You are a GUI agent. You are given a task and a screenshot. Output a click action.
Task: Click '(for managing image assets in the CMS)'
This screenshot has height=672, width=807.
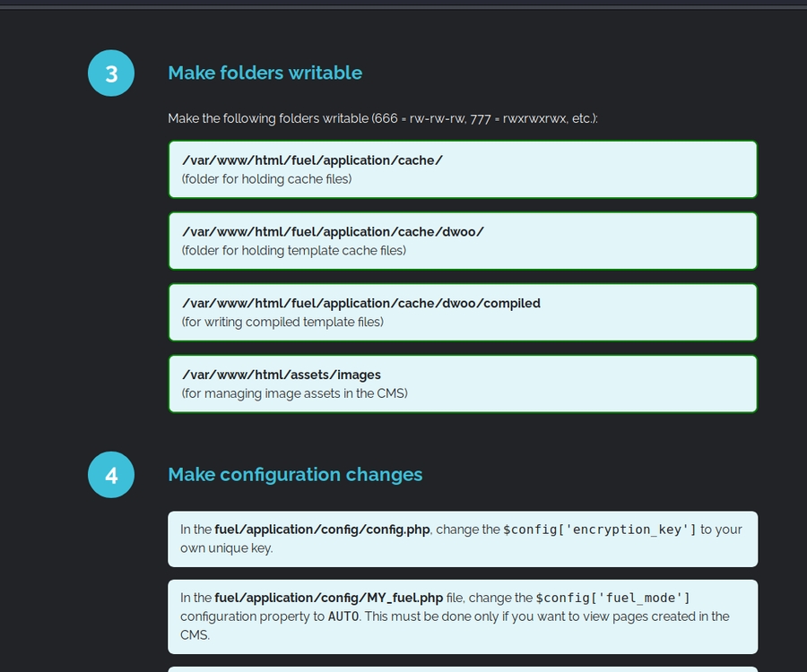[x=294, y=392]
